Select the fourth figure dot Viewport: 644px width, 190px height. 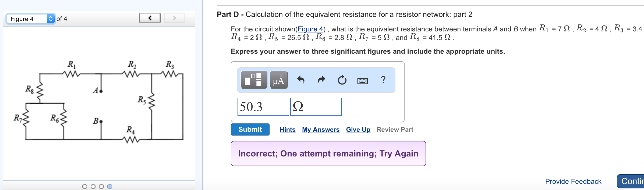[x=110, y=187]
